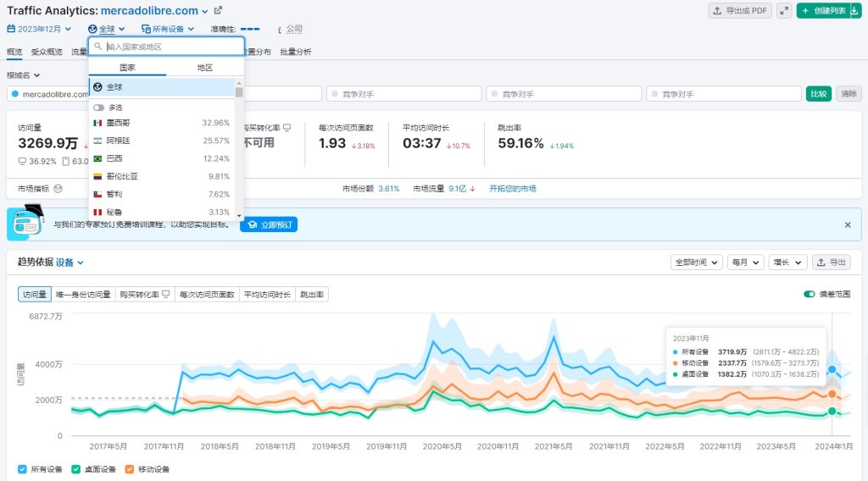The image size is (868, 481).
Task: Click the 创建列表 button
Action: (824, 10)
